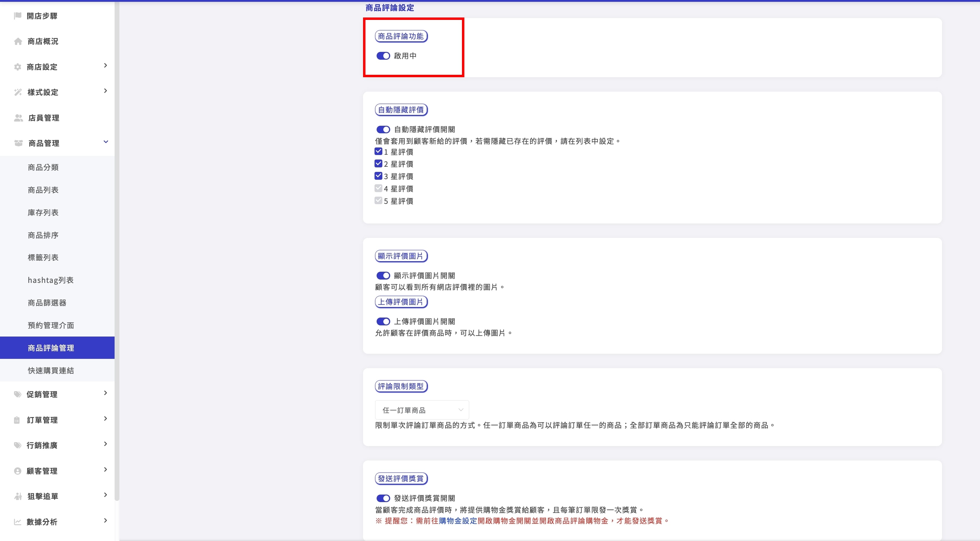980x541 pixels.
Task: Expand the 狙擊追單 menu chevron
Action: pyautogui.click(x=105, y=495)
